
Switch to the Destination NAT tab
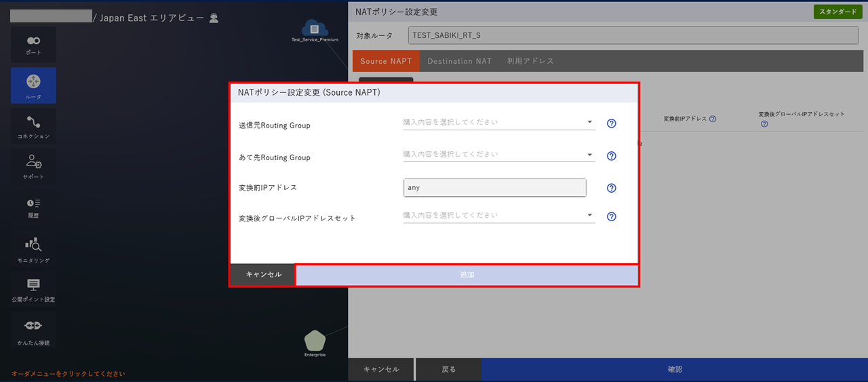click(x=460, y=61)
